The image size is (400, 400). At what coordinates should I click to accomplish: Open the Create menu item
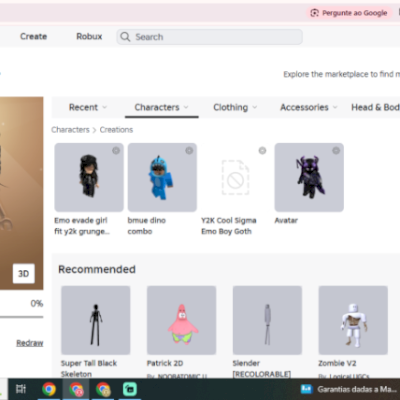click(33, 36)
